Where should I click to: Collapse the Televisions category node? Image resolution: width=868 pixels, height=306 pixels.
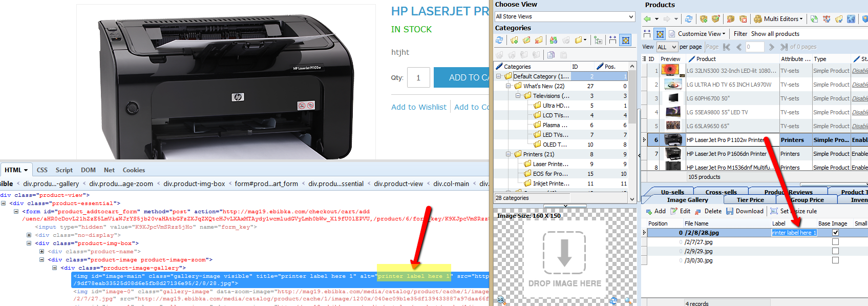tap(518, 96)
